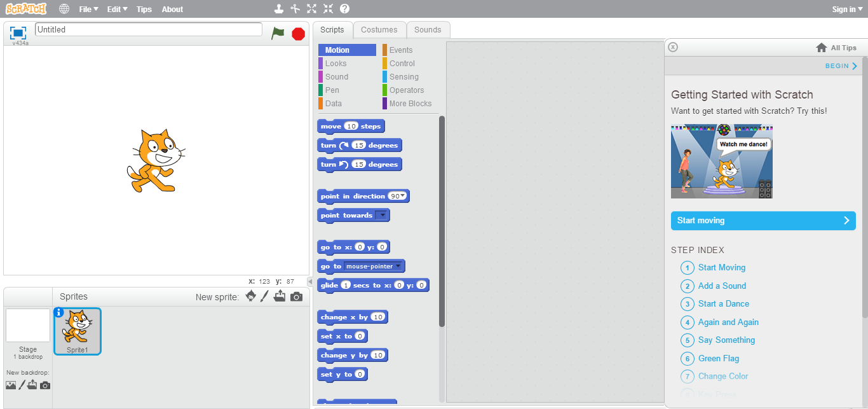
Task: Click steps value in move block
Action: pyautogui.click(x=351, y=127)
